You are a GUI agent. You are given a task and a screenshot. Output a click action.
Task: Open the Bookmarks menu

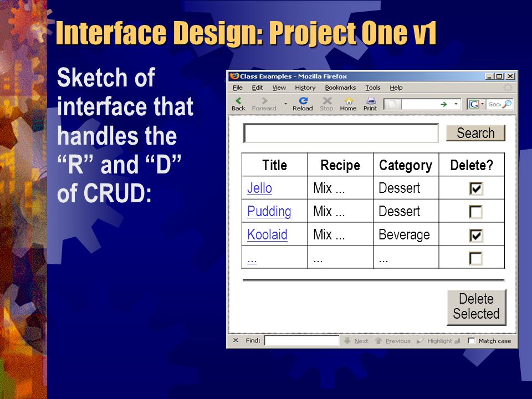[340, 88]
